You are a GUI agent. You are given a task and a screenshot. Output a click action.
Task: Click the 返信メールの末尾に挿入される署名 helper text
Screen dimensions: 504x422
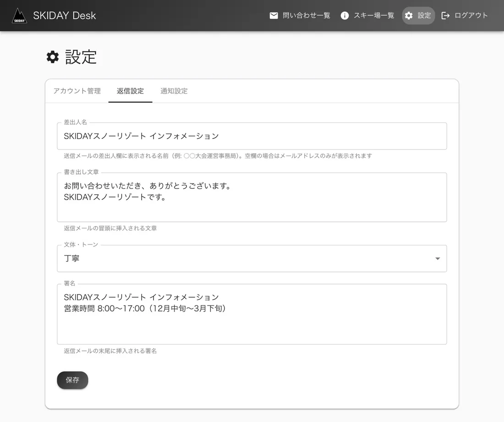pos(110,351)
